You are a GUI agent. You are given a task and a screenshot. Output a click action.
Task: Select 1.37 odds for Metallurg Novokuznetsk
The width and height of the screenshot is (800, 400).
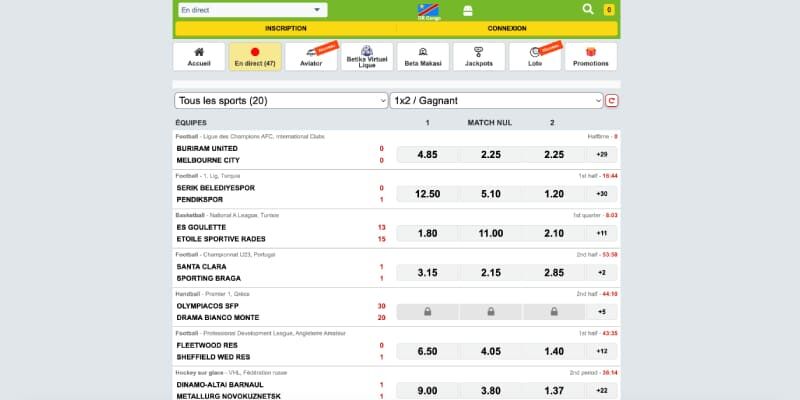pyautogui.click(x=554, y=391)
